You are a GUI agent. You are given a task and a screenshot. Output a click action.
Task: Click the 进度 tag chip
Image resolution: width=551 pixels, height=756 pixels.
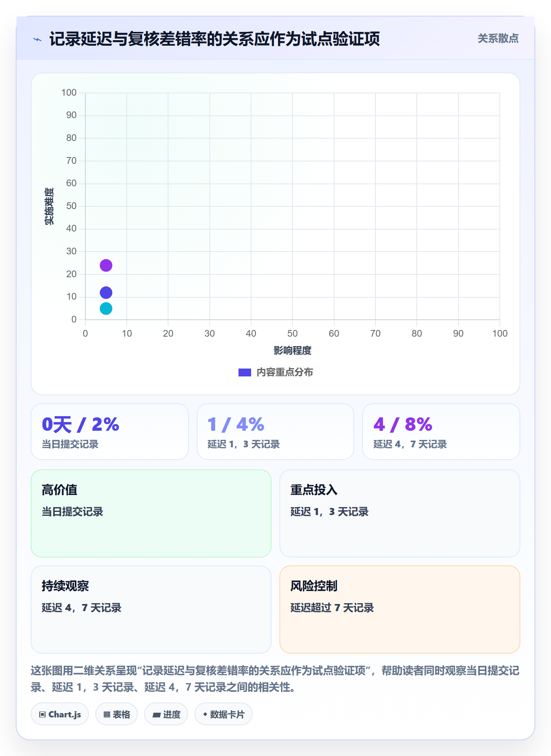tap(166, 714)
